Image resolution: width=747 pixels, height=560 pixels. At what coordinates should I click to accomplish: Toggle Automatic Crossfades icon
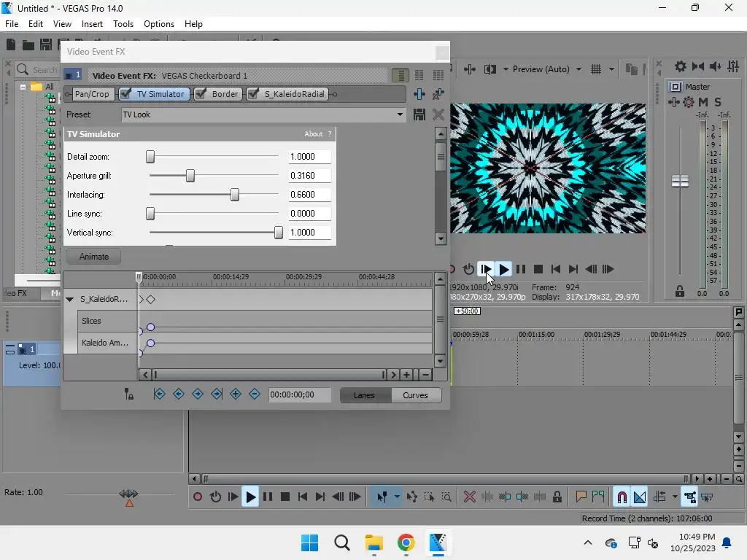click(640, 497)
